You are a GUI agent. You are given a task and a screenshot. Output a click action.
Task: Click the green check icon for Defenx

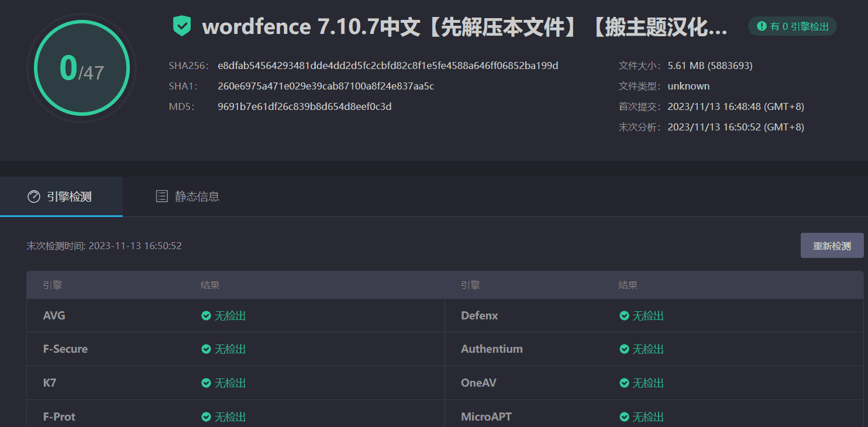(624, 316)
